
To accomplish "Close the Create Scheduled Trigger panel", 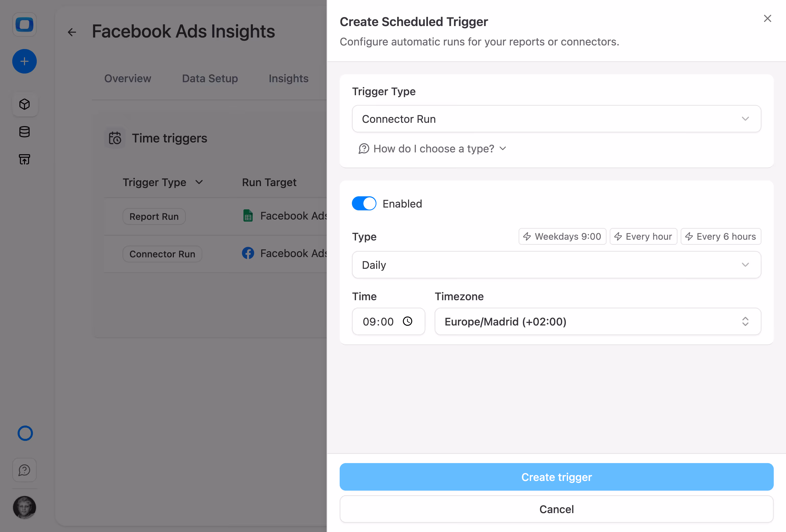I will [767, 18].
